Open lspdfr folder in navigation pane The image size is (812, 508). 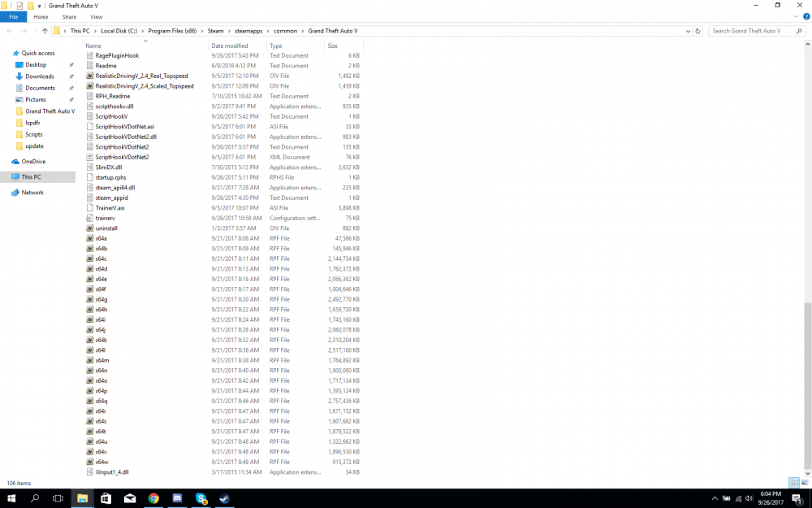[x=32, y=123]
